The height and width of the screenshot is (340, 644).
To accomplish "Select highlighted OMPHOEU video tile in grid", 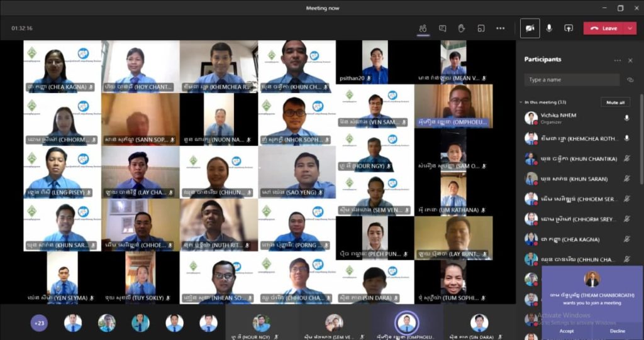I will pyautogui.click(x=453, y=106).
